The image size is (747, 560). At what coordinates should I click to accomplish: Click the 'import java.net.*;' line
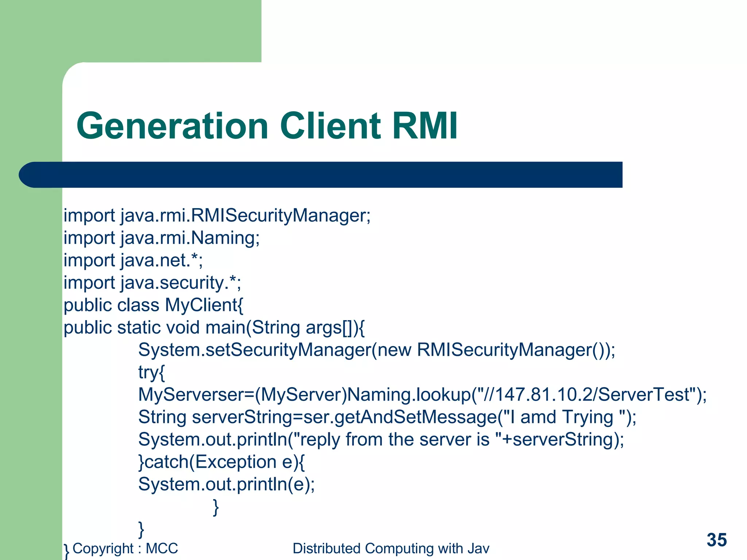pos(133,260)
